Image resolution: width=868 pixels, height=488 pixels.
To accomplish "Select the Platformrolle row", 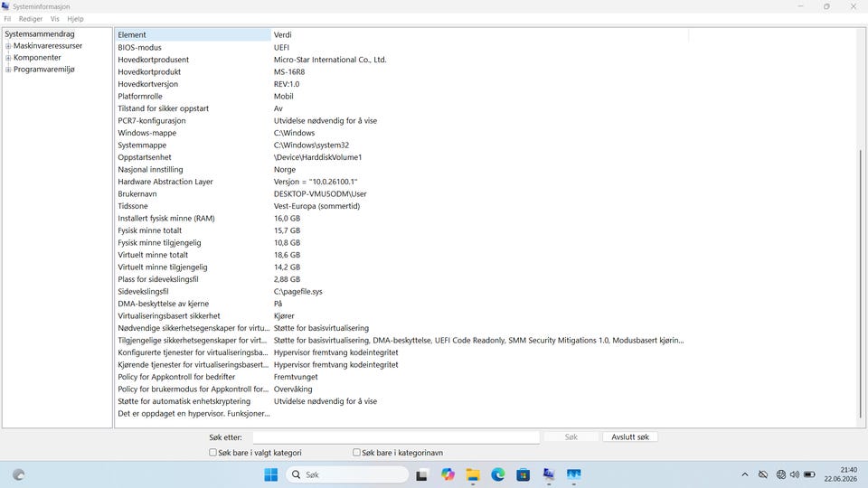I will click(x=401, y=97).
